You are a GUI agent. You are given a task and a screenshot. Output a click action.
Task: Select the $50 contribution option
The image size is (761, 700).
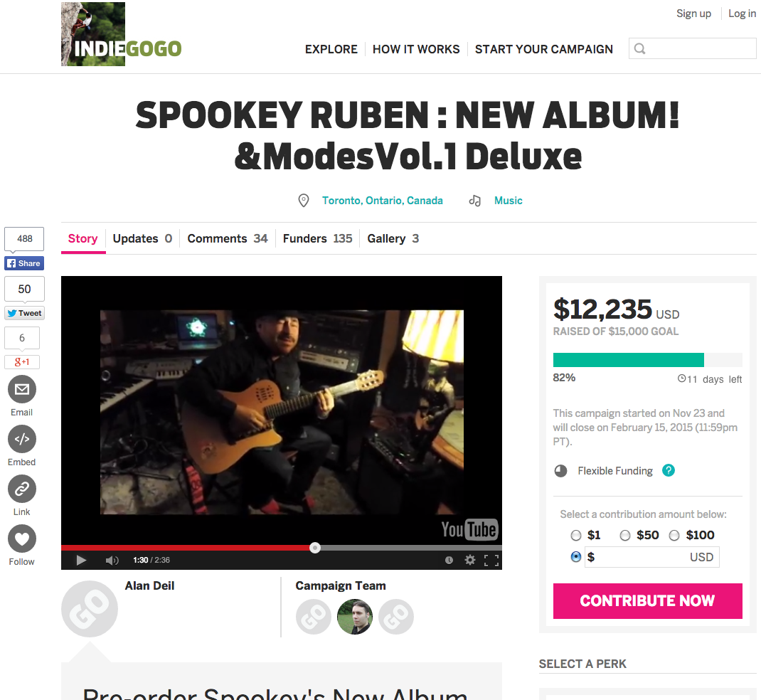pyautogui.click(x=625, y=536)
